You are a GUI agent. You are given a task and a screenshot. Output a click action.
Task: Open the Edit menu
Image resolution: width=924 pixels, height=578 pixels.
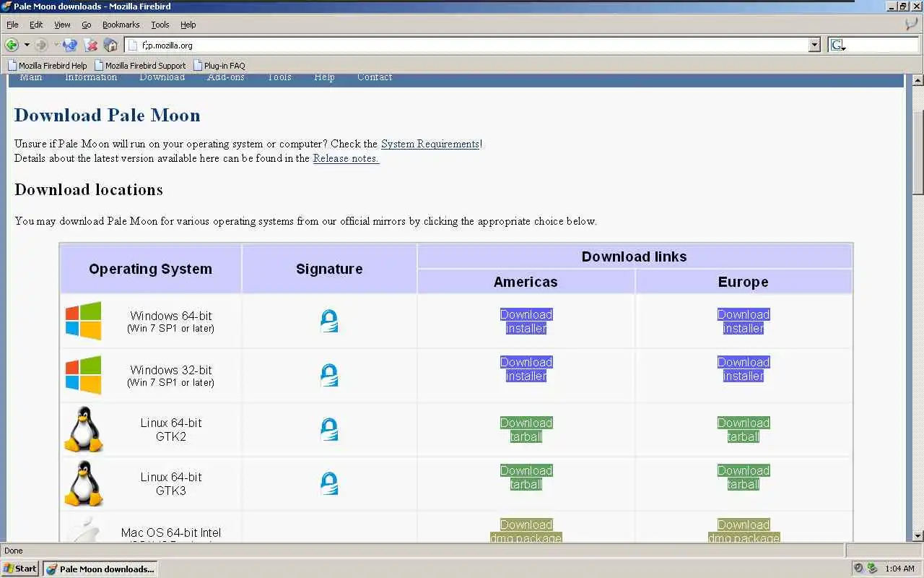point(36,25)
